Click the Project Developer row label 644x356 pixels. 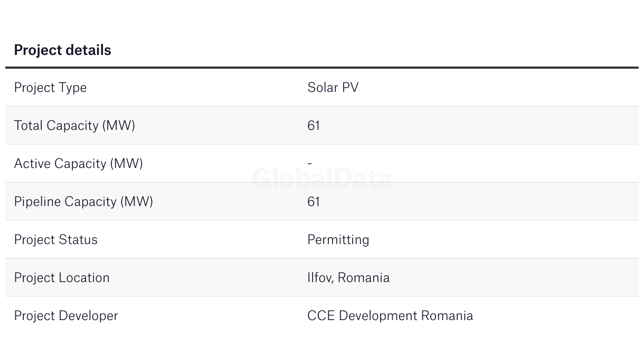[66, 316]
